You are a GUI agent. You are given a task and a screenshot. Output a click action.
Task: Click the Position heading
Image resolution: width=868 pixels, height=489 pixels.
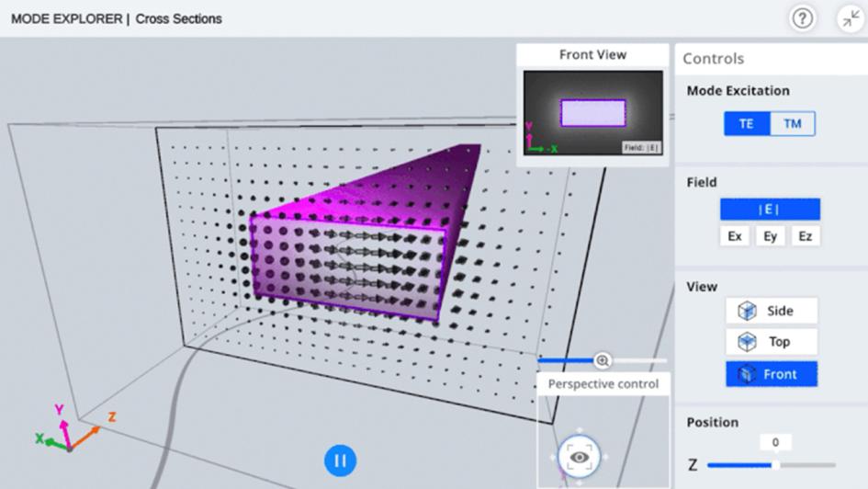[713, 422]
